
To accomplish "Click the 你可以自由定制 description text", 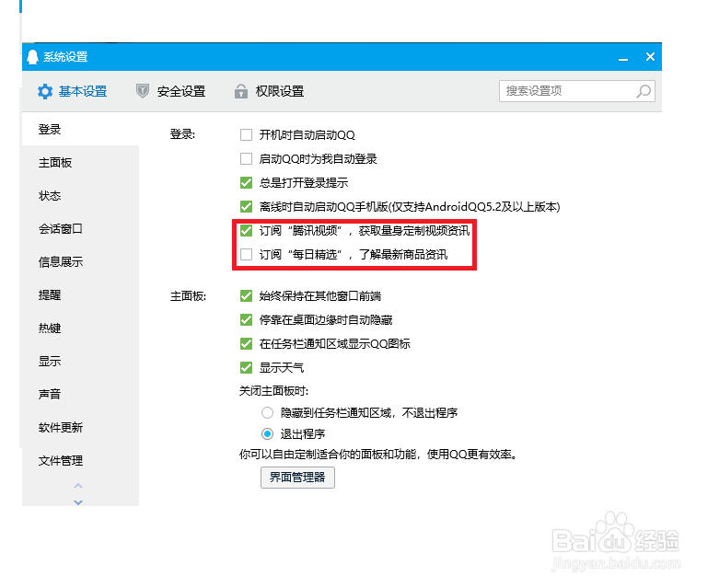I will point(378,455).
